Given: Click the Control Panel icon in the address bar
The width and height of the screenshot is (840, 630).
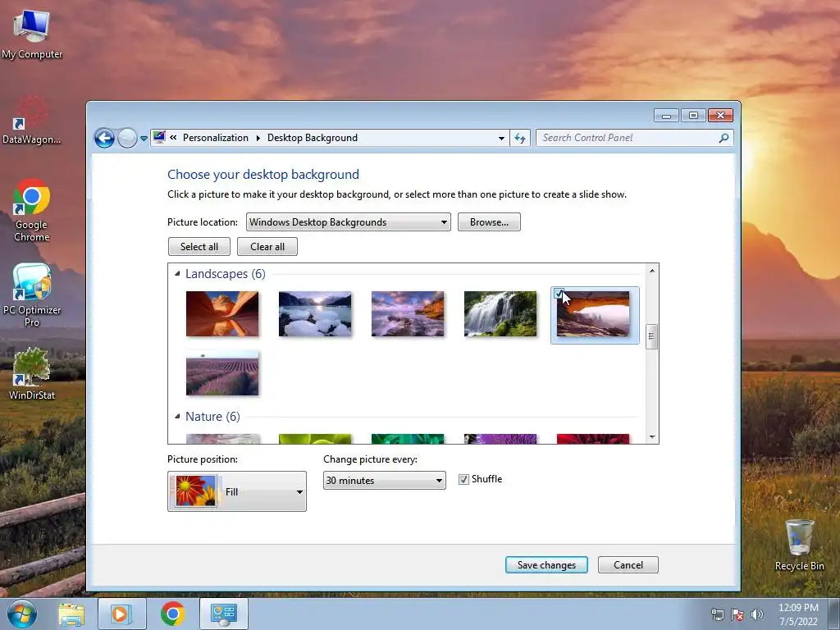Looking at the screenshot, I should [x=159, y=137].
